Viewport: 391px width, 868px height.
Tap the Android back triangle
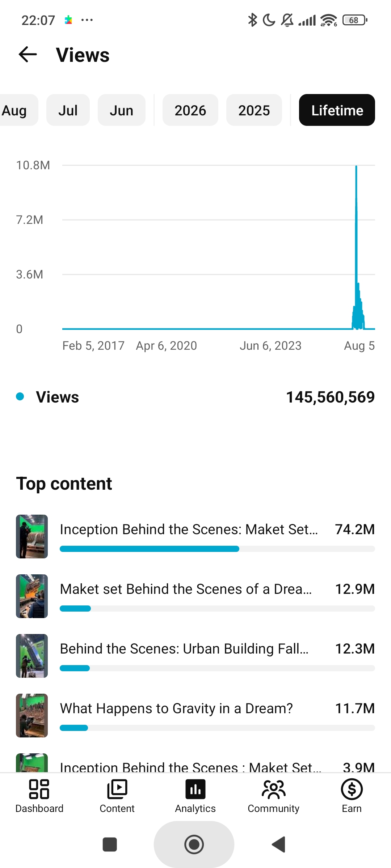(x=278, y=844)
